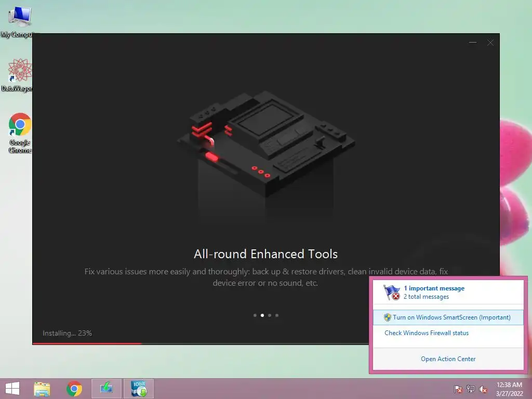
Task: Click the red installation progress bar
Action: [87, 343]
